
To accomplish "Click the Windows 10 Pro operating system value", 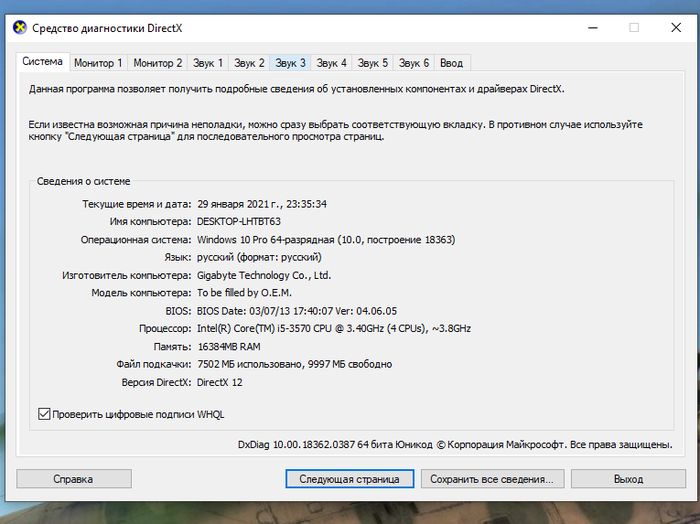I will (326, 240).
